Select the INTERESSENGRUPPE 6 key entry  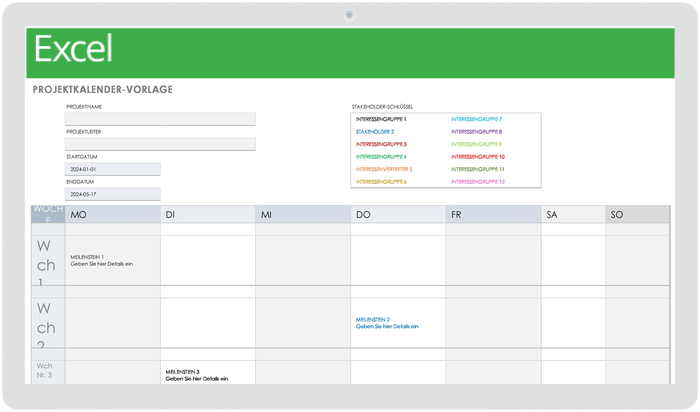pos(381,182)
